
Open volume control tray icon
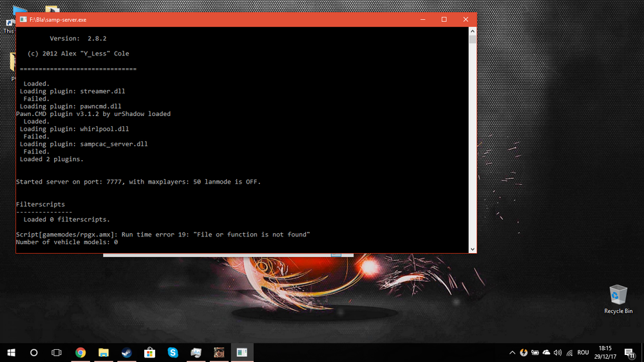click(x=557, y=352)
